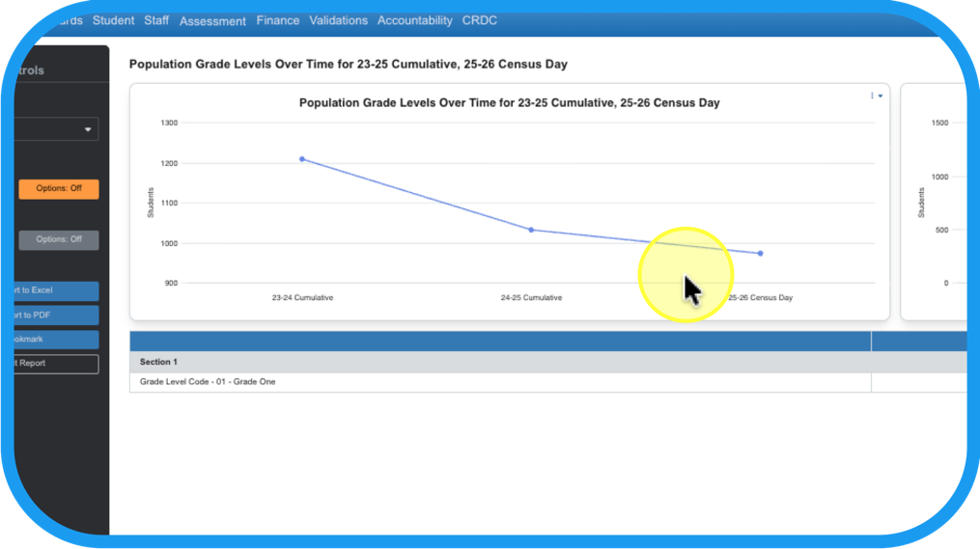Select the Validations menu item
Viewport: 980px width, 549px height.
coord(338,20)
